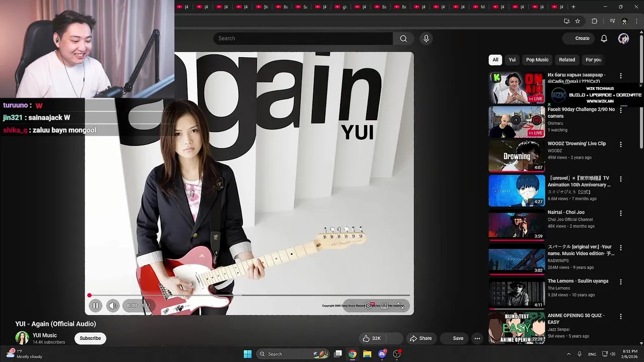Image resolution: width=644 pixels, height=362 pixels.
Task: Open The Lemons - Suuliin uyanga title
Action: click(x=578, y=281)
